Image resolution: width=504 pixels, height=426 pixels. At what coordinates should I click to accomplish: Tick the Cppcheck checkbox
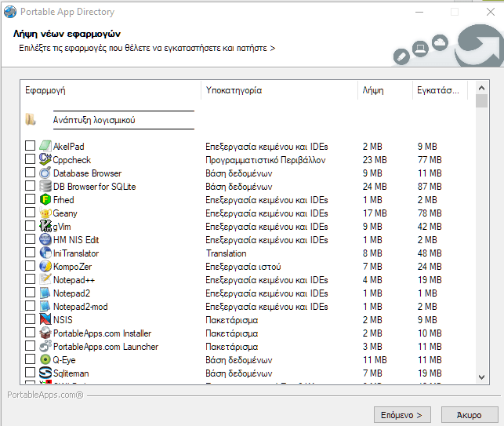click(31, 159)
